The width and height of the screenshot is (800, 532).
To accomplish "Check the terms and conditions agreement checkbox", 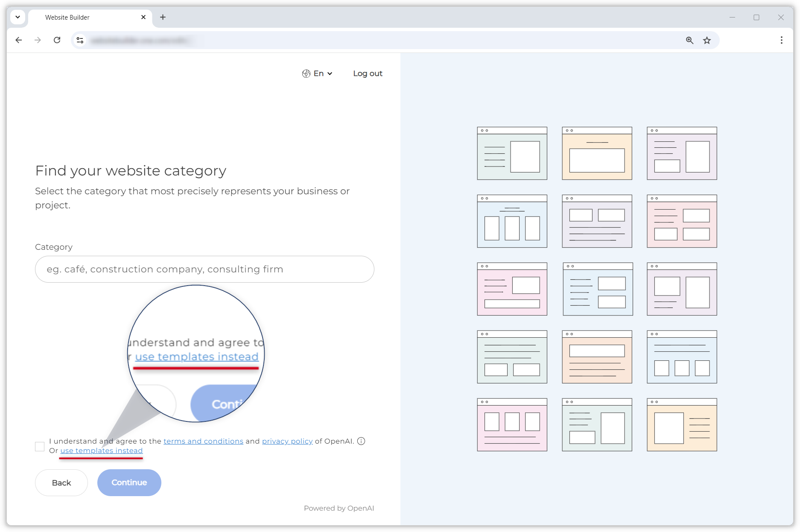I will tap(40, 446).
